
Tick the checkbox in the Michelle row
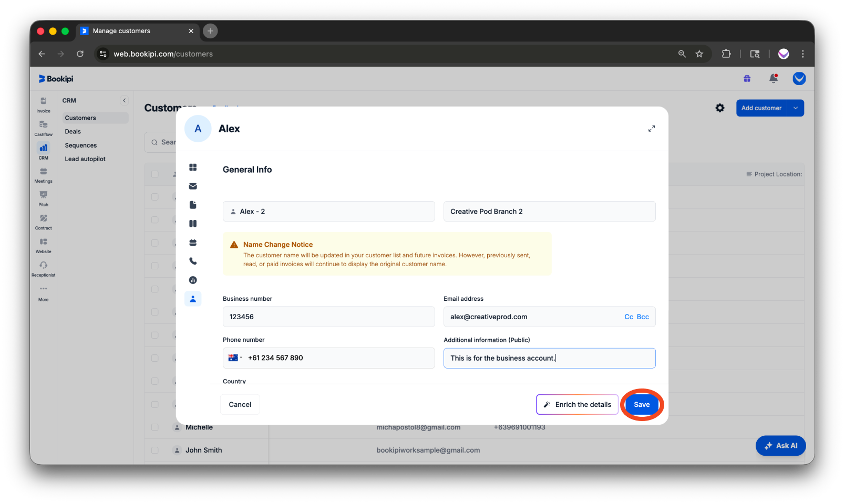pos(154,427)
